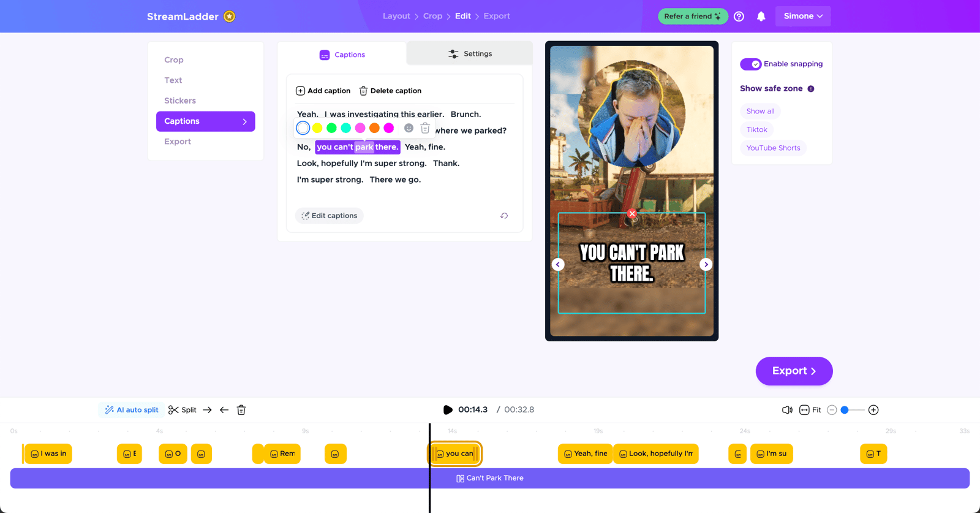Open the Simone account dropdown

pyautogui.click(x=803, y=17)
